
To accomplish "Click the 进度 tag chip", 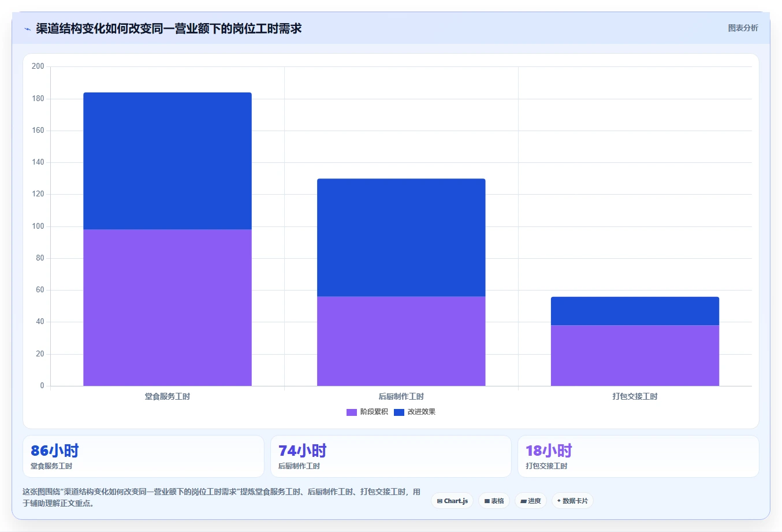I will coord(531,501).
